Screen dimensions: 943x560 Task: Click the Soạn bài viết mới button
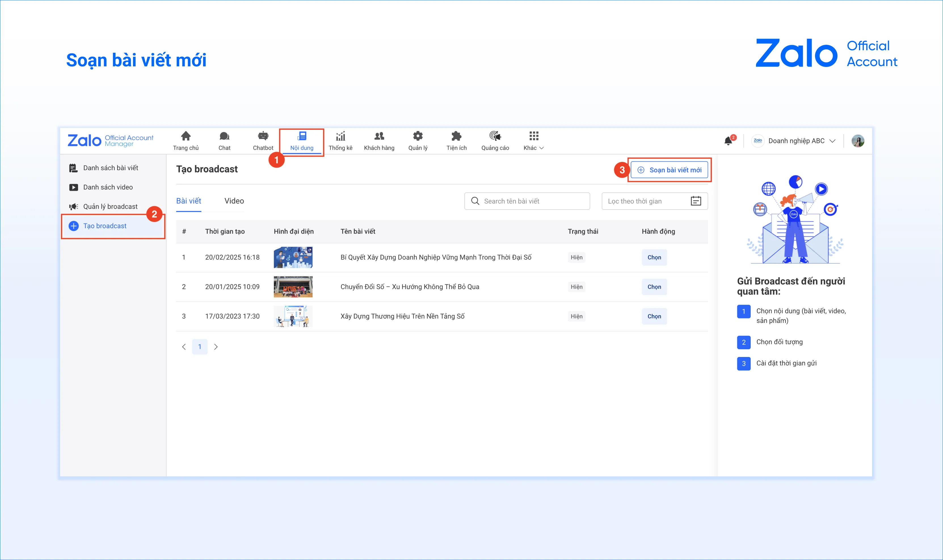tap(670, 170)
